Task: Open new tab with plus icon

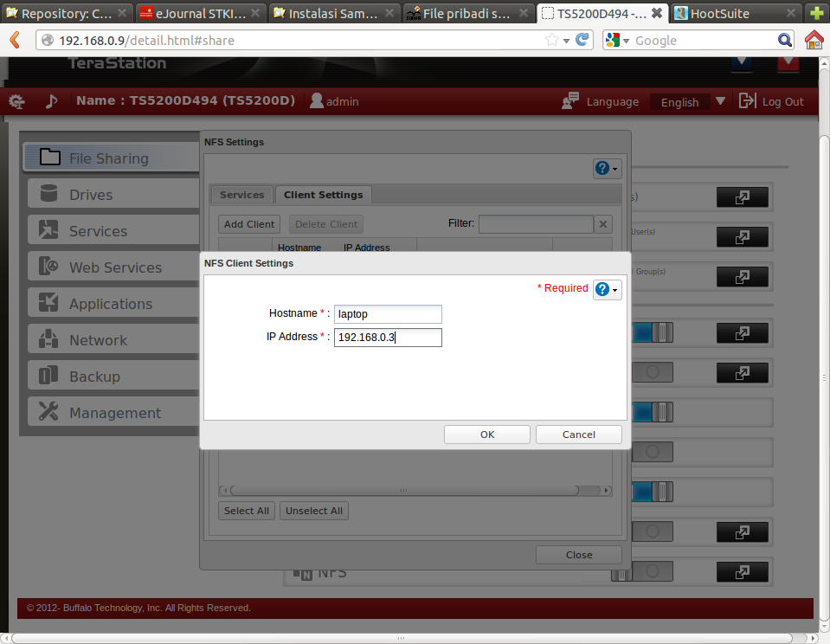Action: [x=817, y=13]
